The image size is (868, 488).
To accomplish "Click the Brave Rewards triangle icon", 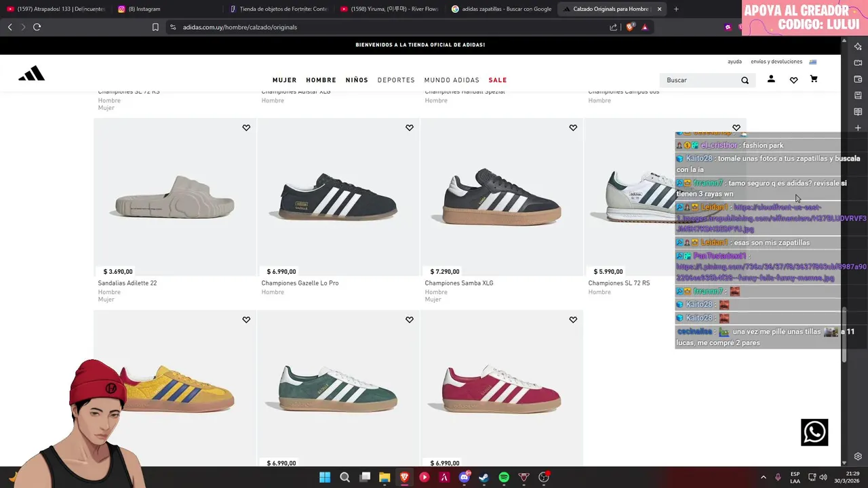I will pyautogui.click(x=644, y=27).
